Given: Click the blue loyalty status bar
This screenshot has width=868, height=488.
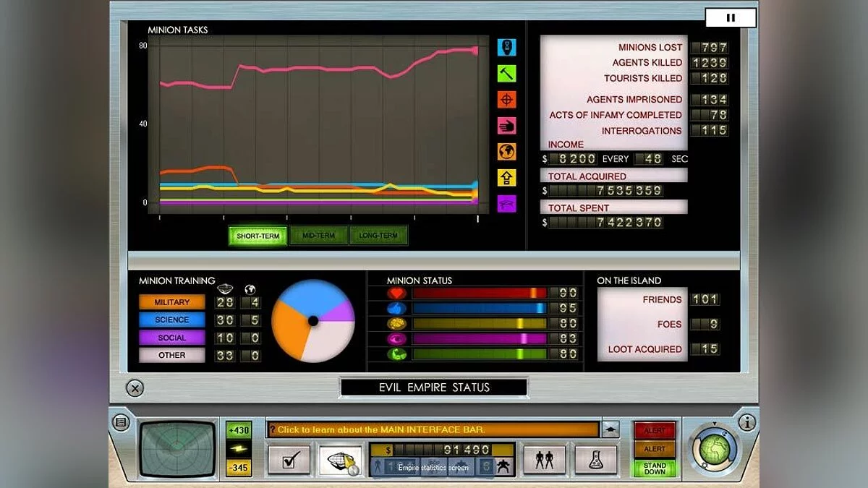Looking at the screenshot, I should pos(479,309).
